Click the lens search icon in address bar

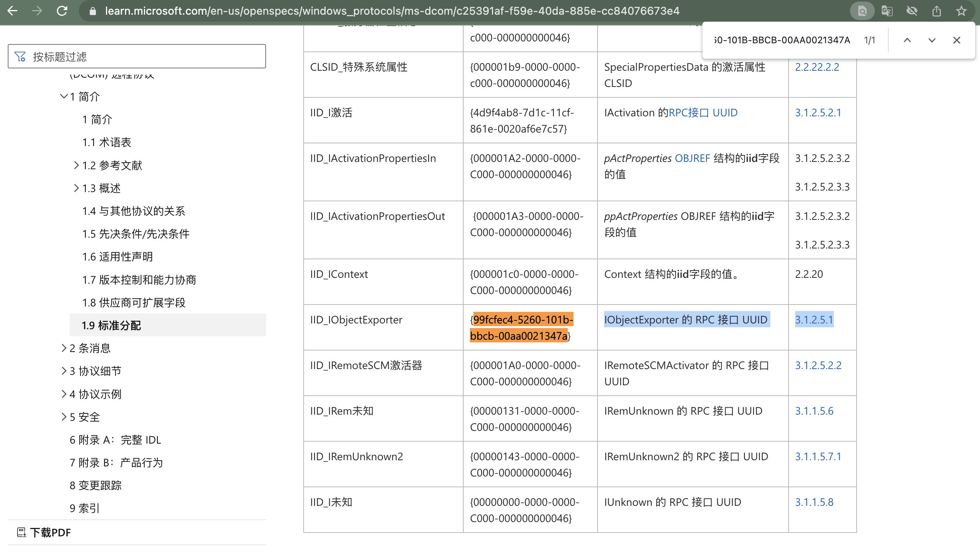pos(862,11)
